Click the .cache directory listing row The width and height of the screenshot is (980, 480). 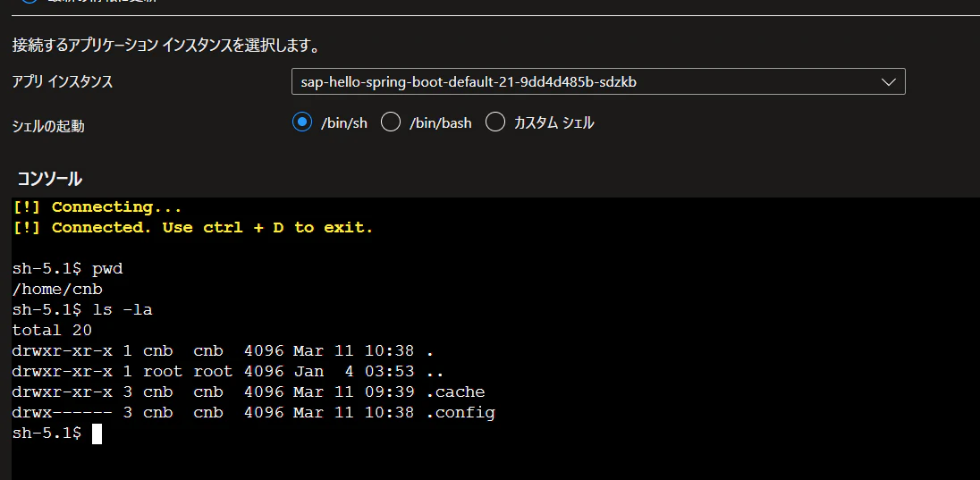pos(249,392)
